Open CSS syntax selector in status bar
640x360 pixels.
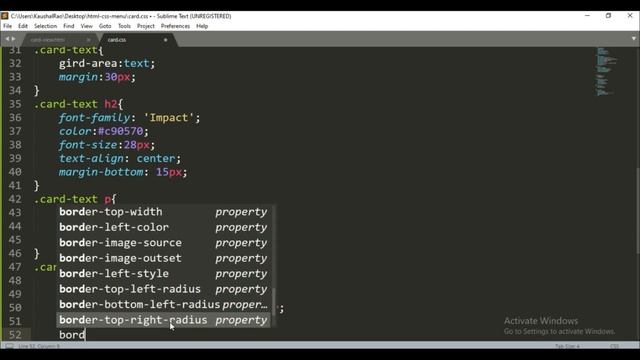click(614, 346)
